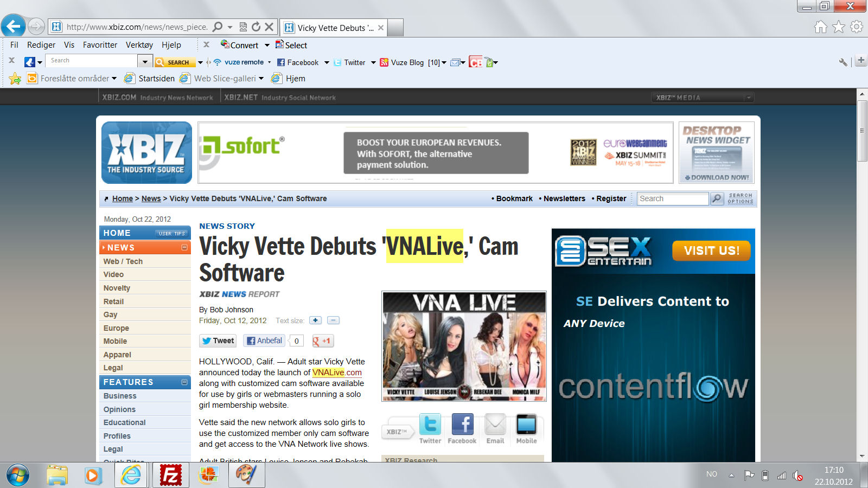Click the News breadcrumb link
This screenshot has height=488, width=868.
151,198
